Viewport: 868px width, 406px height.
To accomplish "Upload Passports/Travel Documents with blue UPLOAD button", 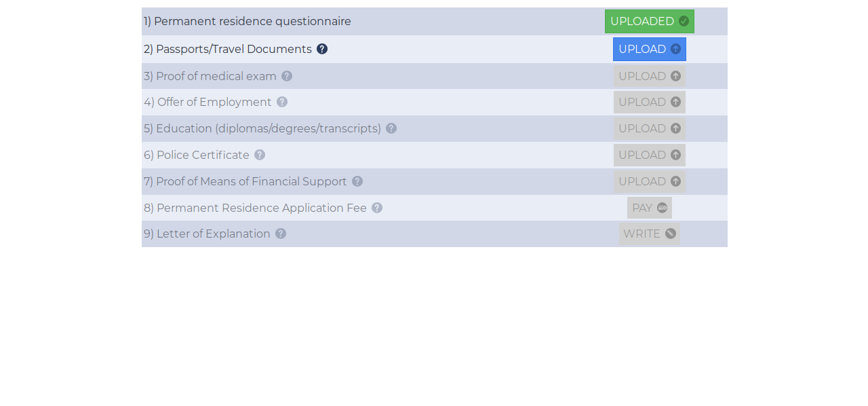I will click(x=650, y=49).
